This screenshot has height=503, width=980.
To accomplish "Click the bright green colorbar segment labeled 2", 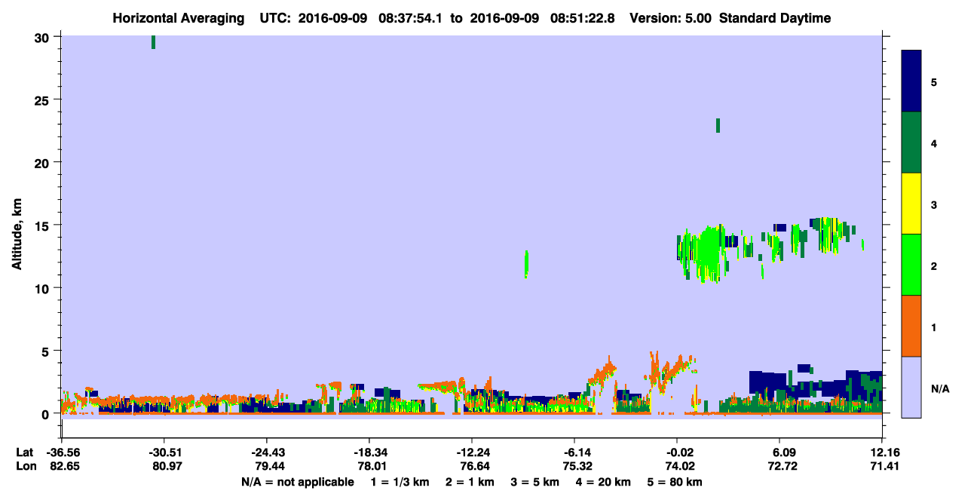I will (x=911, y=265).
